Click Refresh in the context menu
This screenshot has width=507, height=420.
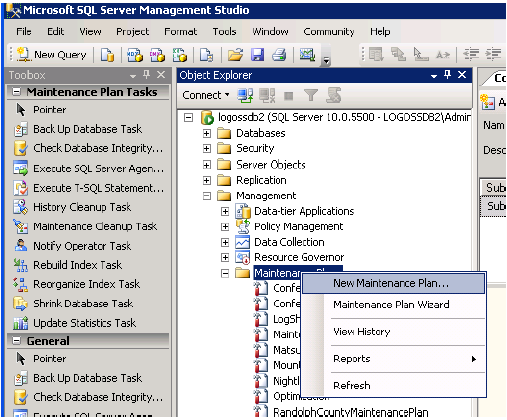pos(393,386)
